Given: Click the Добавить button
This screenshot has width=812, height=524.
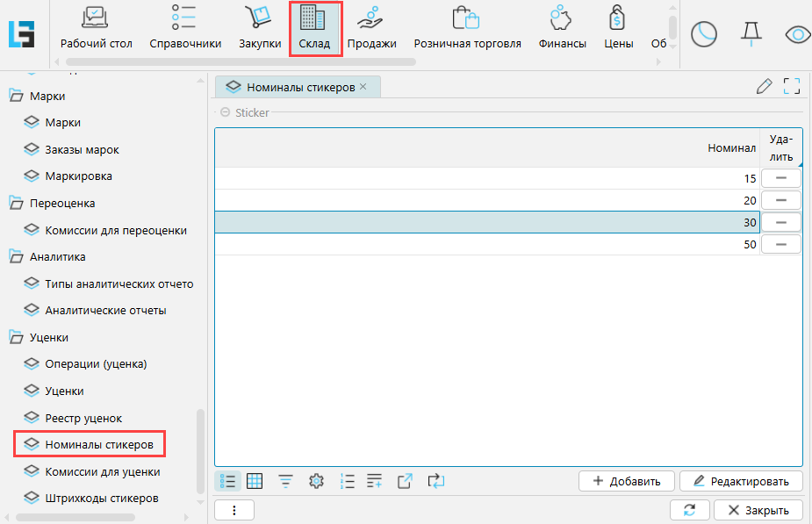Looking at the screenshot, I should (626, 481).
